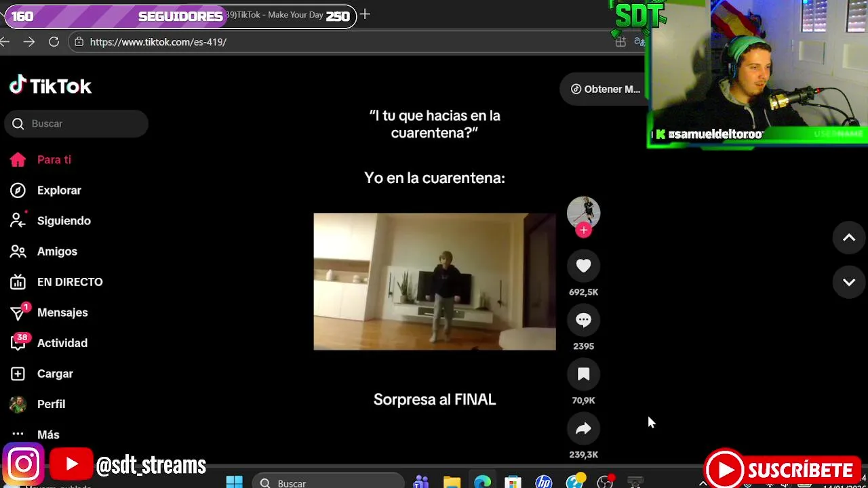The width and height of the screenshot is (868, 488).
Task: Open the Para ti feed
Action: coord(41,160)
